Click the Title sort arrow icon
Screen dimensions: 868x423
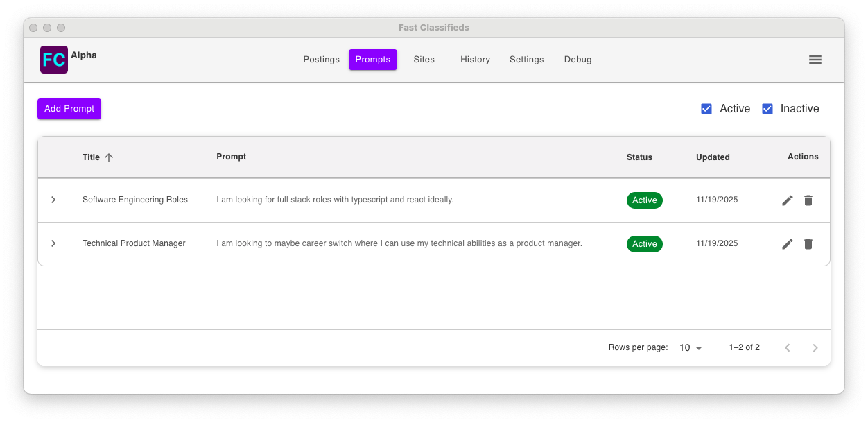point(109,157)
